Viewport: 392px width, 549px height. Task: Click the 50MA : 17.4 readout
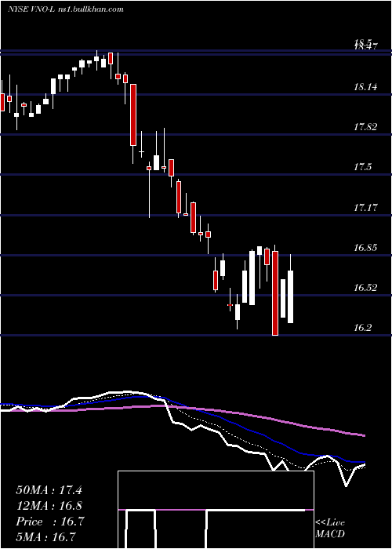(49, 490)
